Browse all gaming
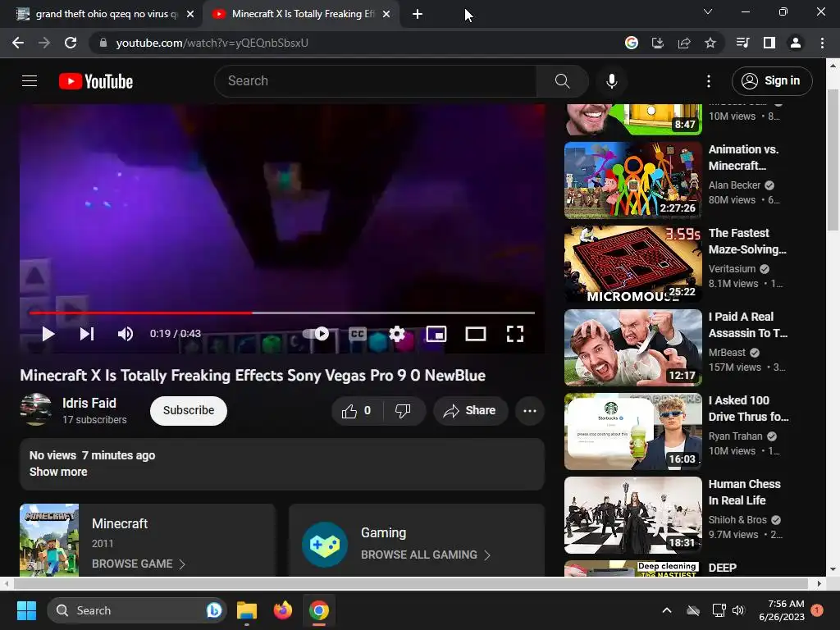The height and width of the screenshot is (630, 840). pyautogui.click(x=426, y=555)
